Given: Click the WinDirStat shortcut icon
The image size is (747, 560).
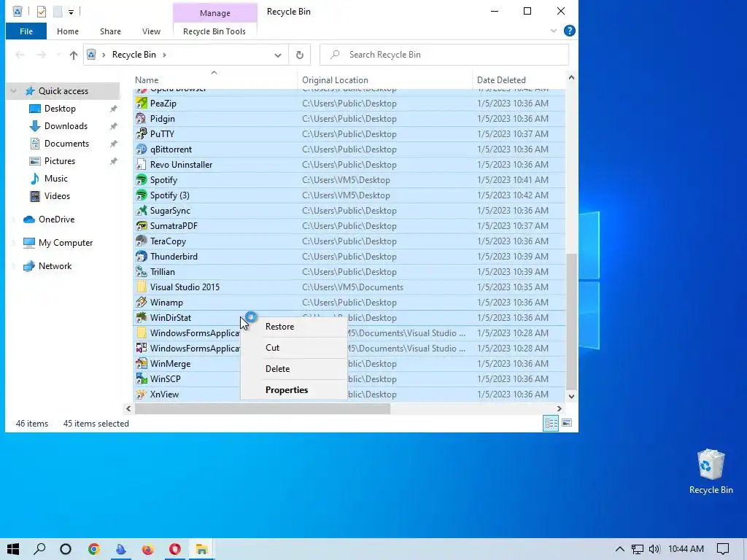Looking at the screenshot, I should [x=141, y=317].
